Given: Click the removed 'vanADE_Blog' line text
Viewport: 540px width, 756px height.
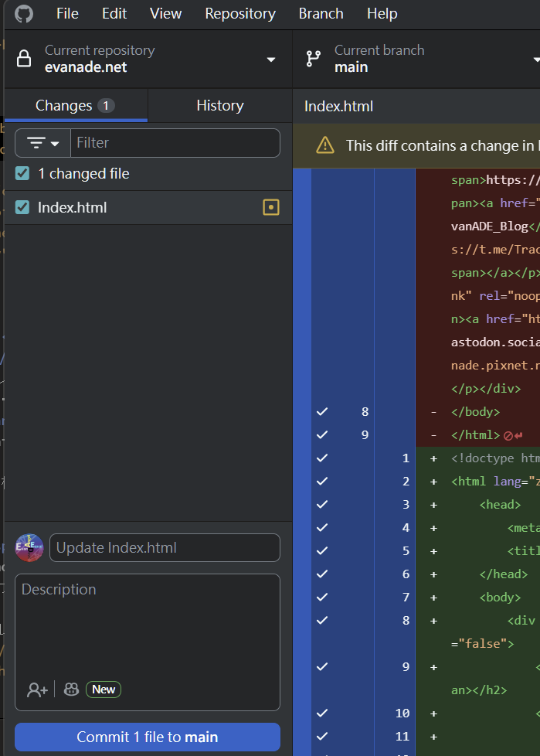Looking at the screenshot, I should (x=495, y=226).
